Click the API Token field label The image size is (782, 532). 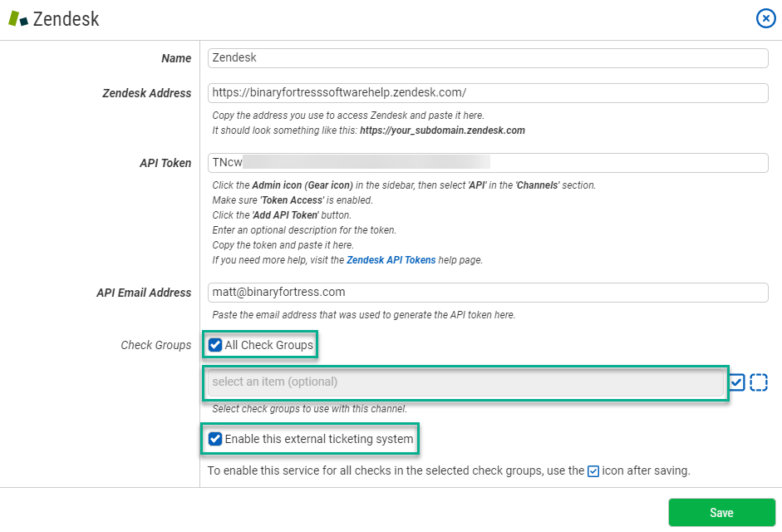[165, 163]
